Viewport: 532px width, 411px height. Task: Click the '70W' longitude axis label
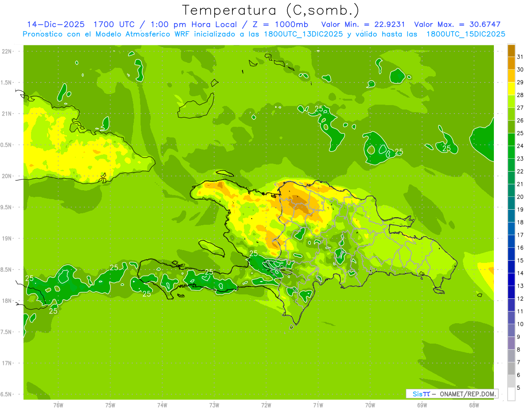[370, 405]
